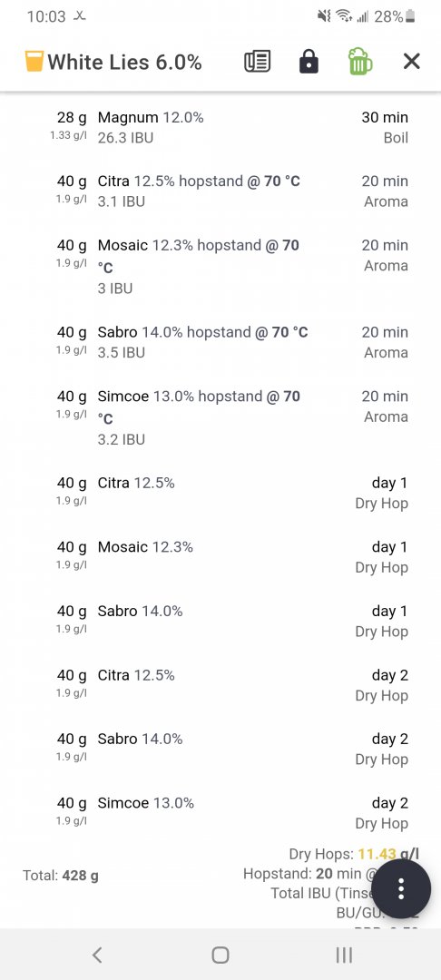Open the three-dot floating action menu
This screenshot has height=980, width=441.
click(401, 888)
